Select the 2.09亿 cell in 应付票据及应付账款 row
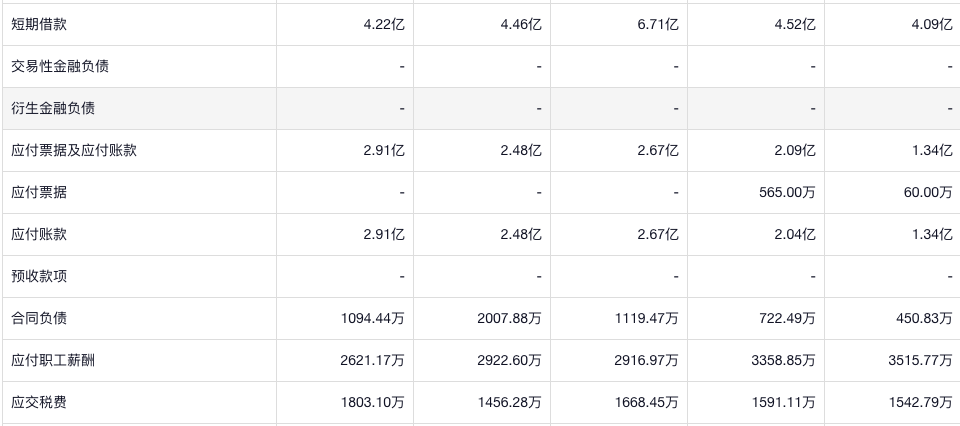The width and height of the screenshot is (960, 426). [x=795, y=151]
